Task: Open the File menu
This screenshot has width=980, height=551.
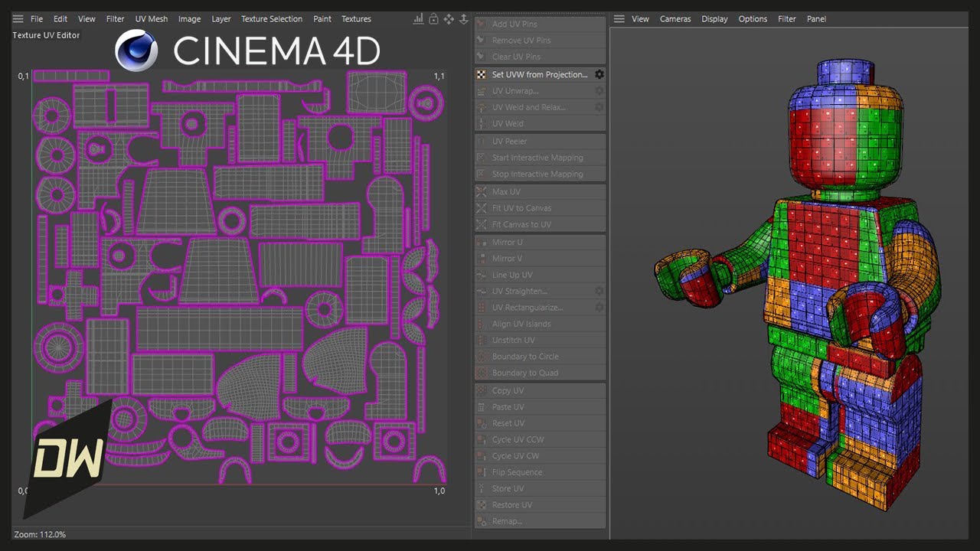Action: click(37, 19)
